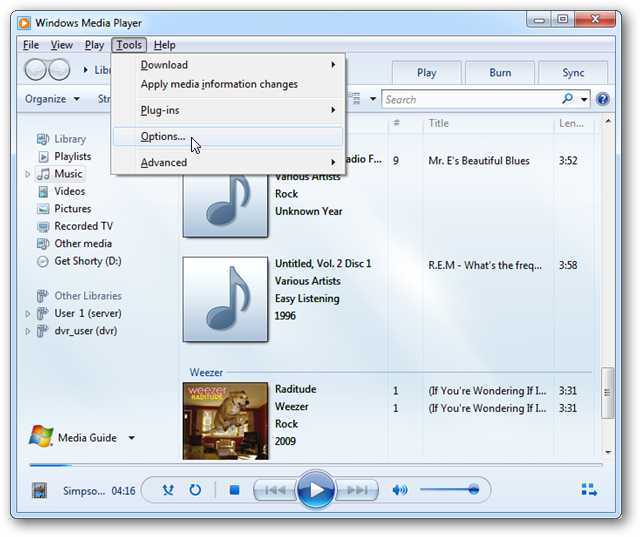The image size is (640, 537).
Task: Open the View menu
Action: point(62,45)
